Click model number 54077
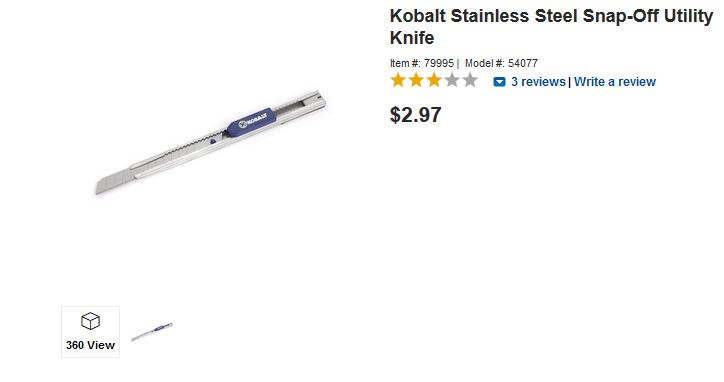Image resolution: width=724 pixels, height=382 pixels. tap(523, 63)
